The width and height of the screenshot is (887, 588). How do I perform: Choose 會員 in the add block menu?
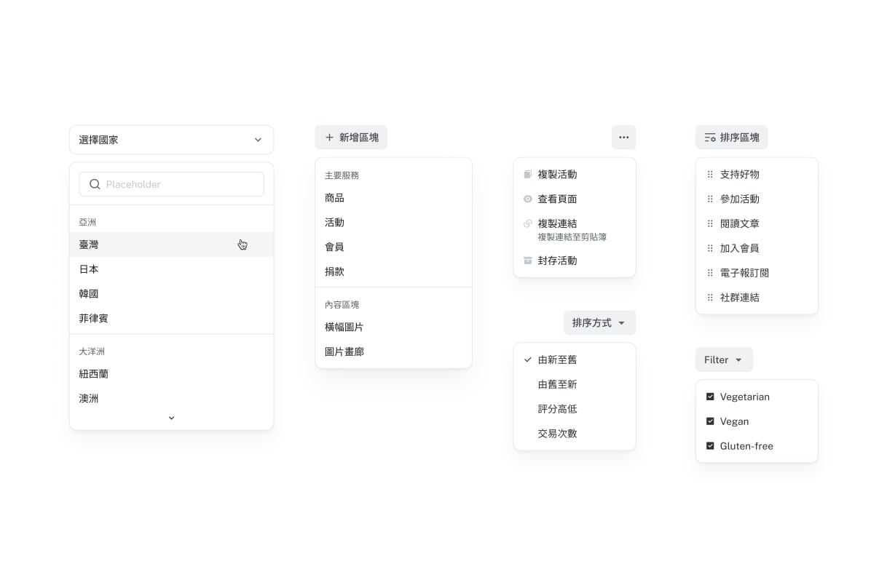coord(394,247)
